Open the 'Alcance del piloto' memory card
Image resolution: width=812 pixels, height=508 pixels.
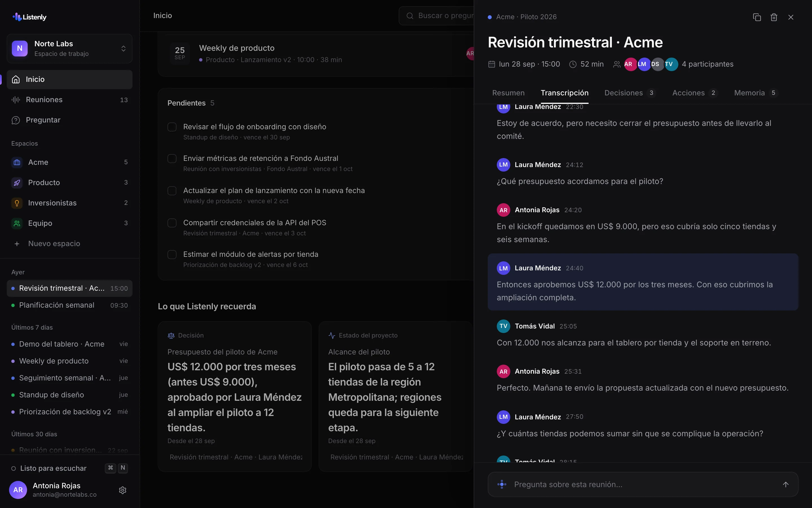click(395, 397)
